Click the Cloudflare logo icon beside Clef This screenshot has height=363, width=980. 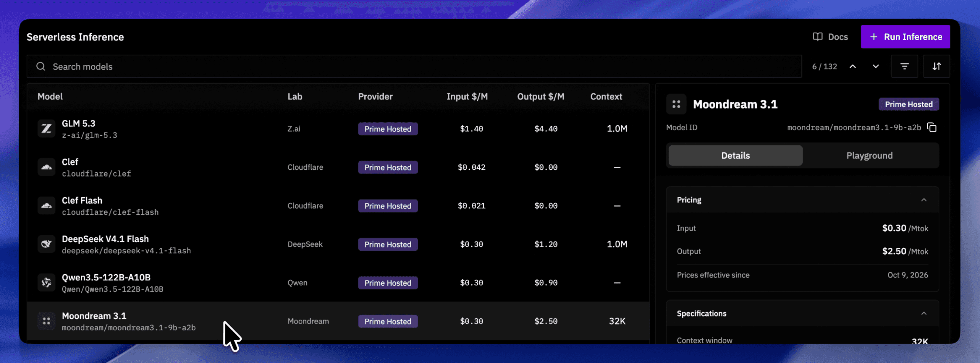click(46, 167)
